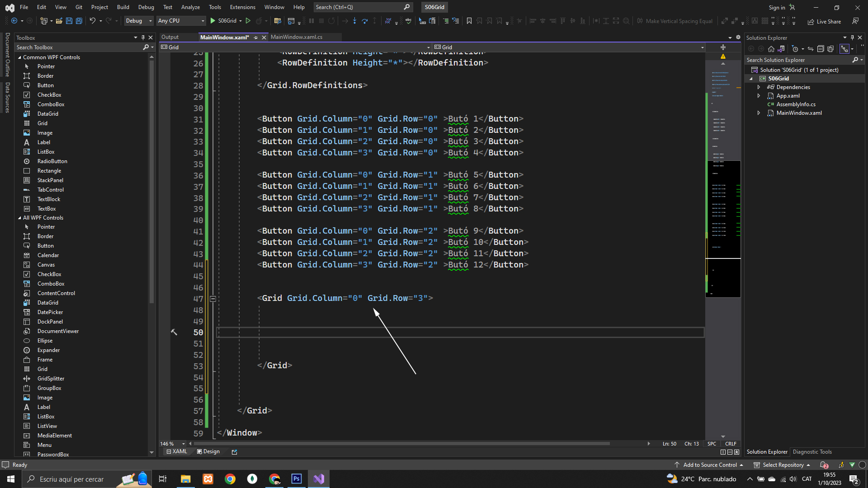This screenshot has width=868, height=488.
Task: Click the Save All toolbar icon
Action: click(x=79, y=21)
